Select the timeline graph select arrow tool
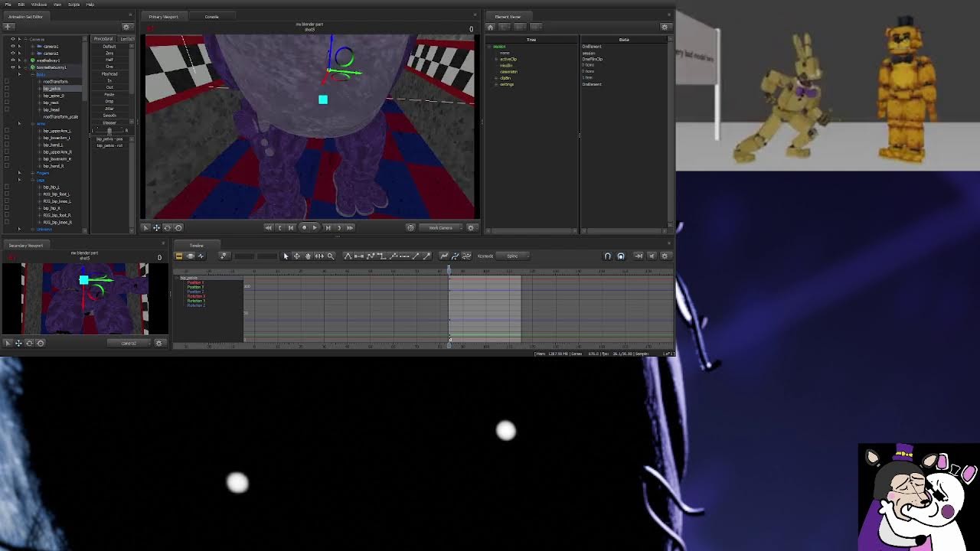 click(x=286, y=256)
